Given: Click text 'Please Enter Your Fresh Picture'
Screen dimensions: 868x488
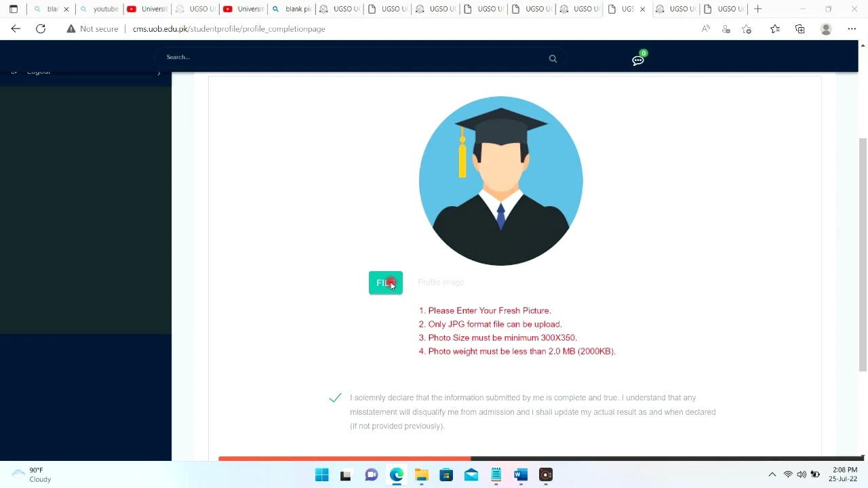Looking at the screenshot, I should (x=489, y=310).
